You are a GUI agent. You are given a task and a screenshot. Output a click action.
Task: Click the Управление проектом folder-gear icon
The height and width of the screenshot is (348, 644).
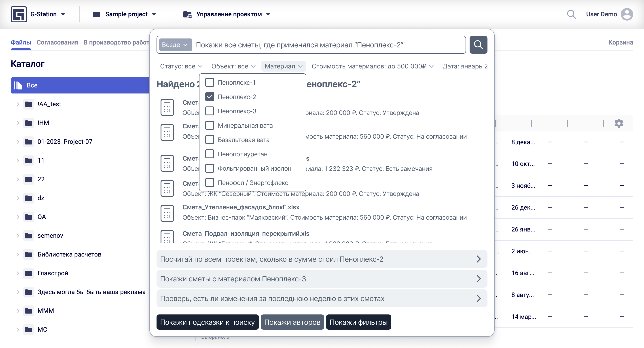[187, 14]
